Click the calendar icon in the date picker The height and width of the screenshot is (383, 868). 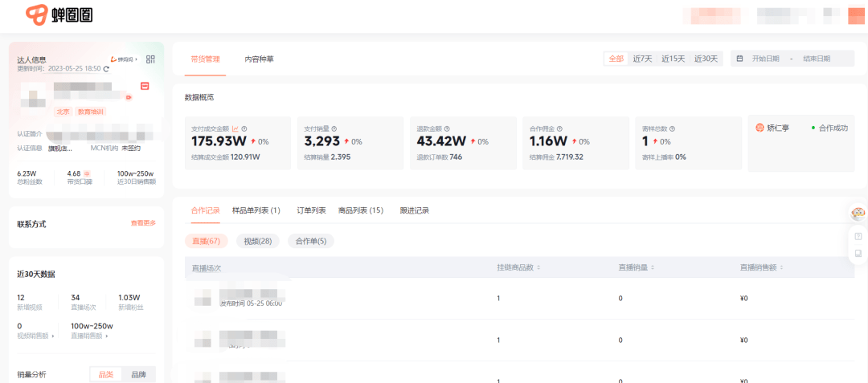739,59
